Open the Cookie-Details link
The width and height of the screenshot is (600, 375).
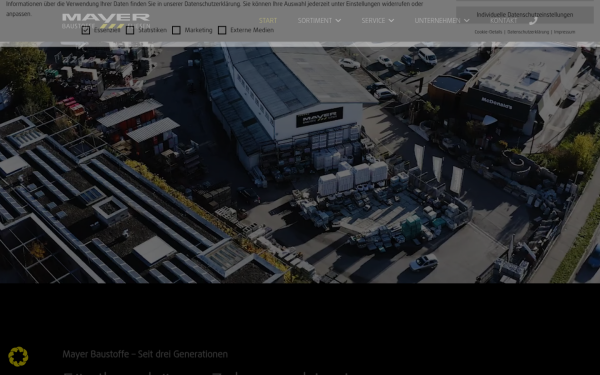click(488, 32)
